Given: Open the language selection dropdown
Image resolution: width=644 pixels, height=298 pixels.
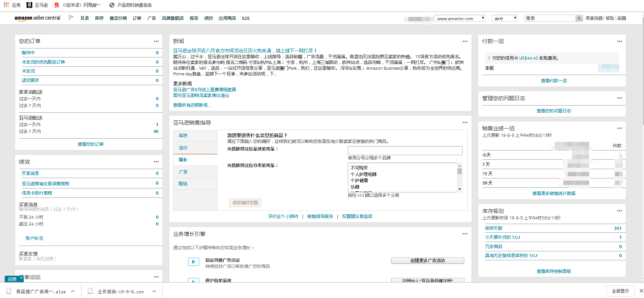Looking at the screenshot, I should click(x=505, y=18).
